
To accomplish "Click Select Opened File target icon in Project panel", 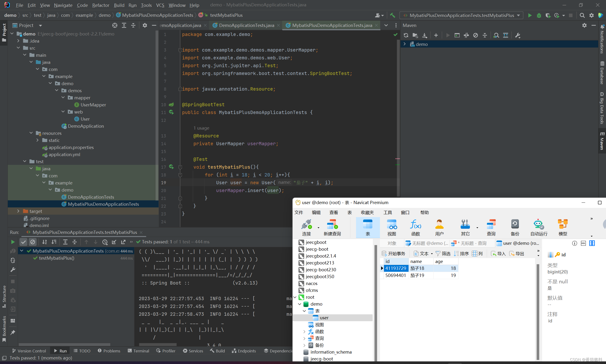I will pos(115,25).
